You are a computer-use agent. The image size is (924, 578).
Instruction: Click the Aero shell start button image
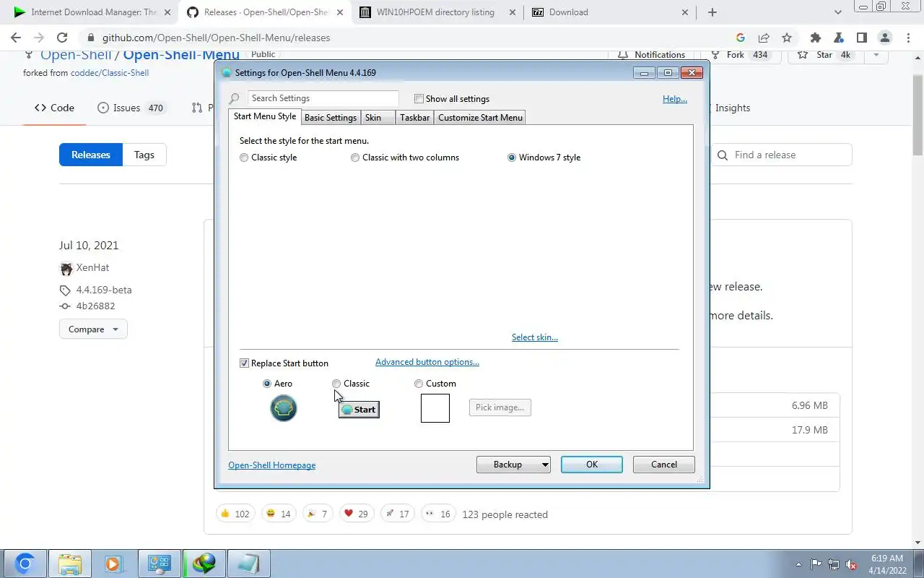tap(284, 408)
